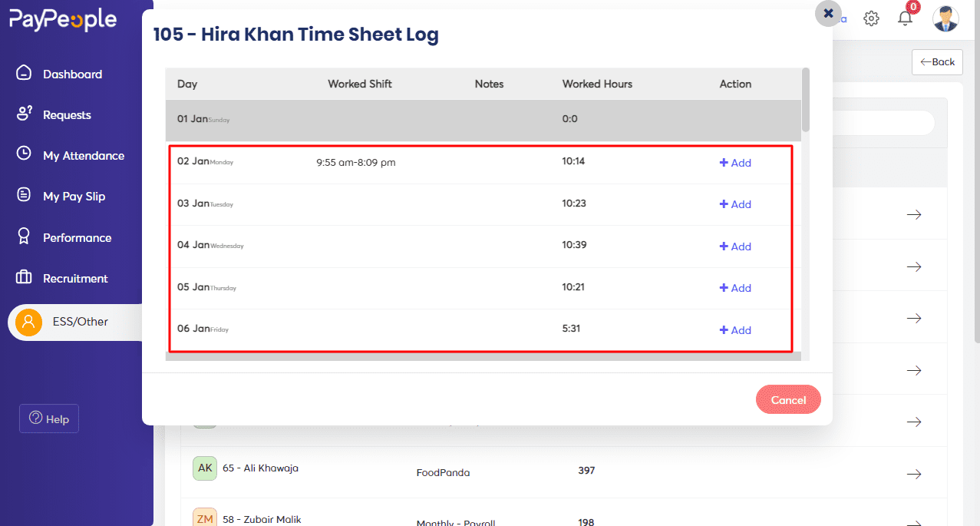
Task: Click the Performance award ribbon icon
Action: click(x=24, y=237)
